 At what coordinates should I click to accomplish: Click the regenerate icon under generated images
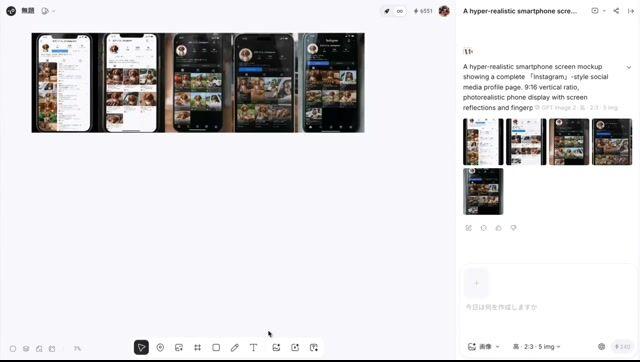[x=484, y=228]
